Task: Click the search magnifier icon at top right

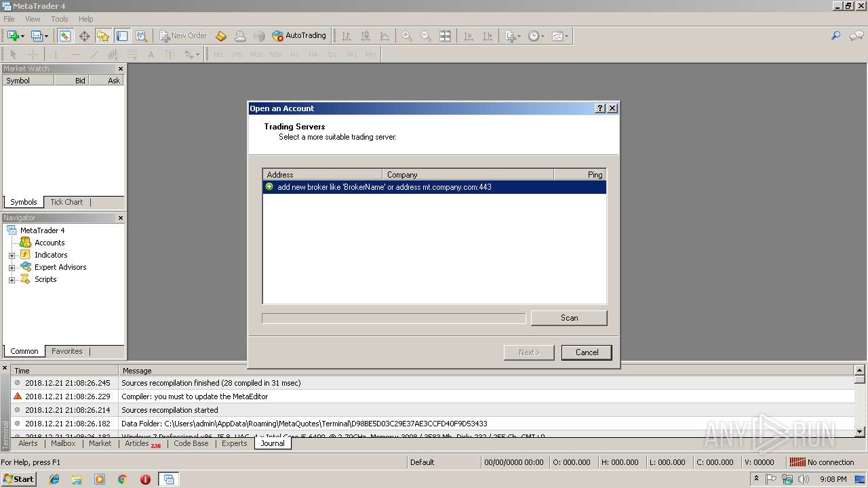Action: [835, 36]
